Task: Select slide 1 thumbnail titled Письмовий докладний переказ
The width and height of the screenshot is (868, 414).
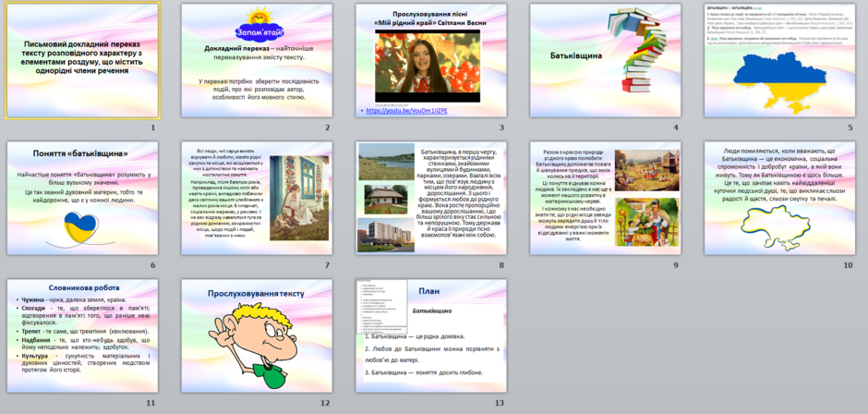Action: click(83, 60)
